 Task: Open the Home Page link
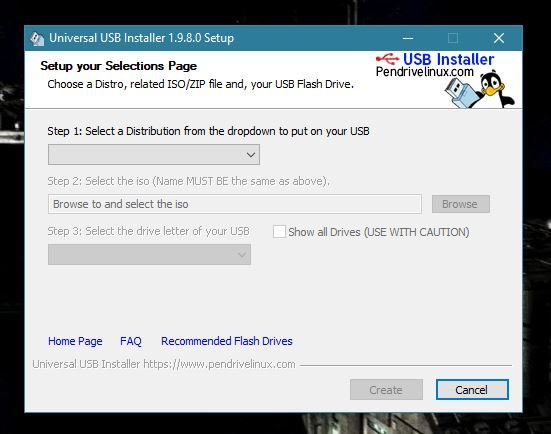75,341
